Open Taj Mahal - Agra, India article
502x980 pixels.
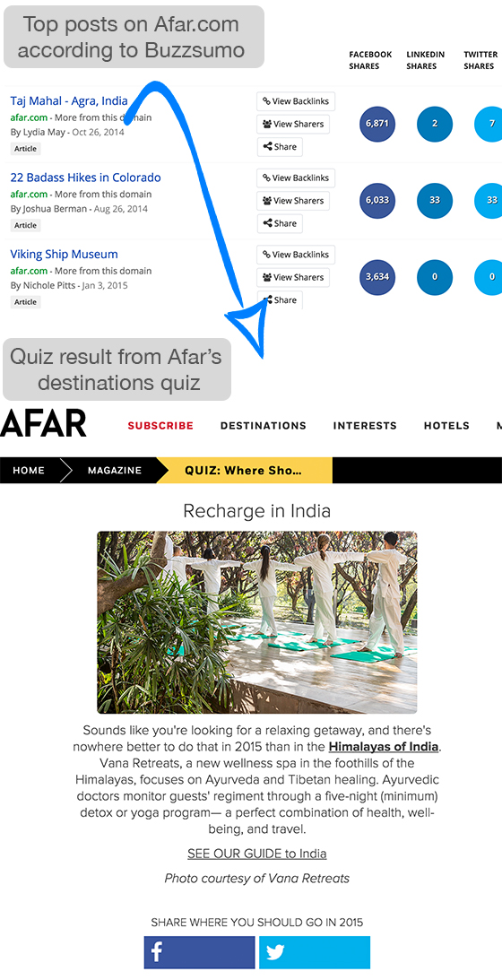tap(69, 100)
